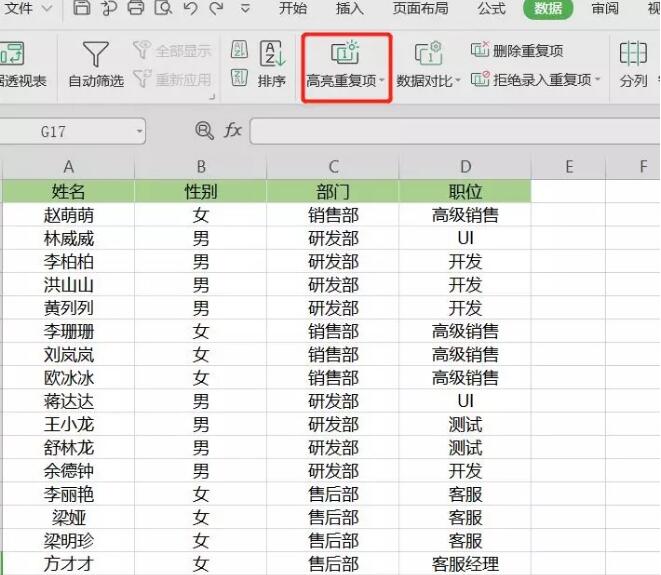Image resolution: width=661 pixels, height=575 pixels.
Task: Click the 数据对比 icon
Action: (428, 54)
